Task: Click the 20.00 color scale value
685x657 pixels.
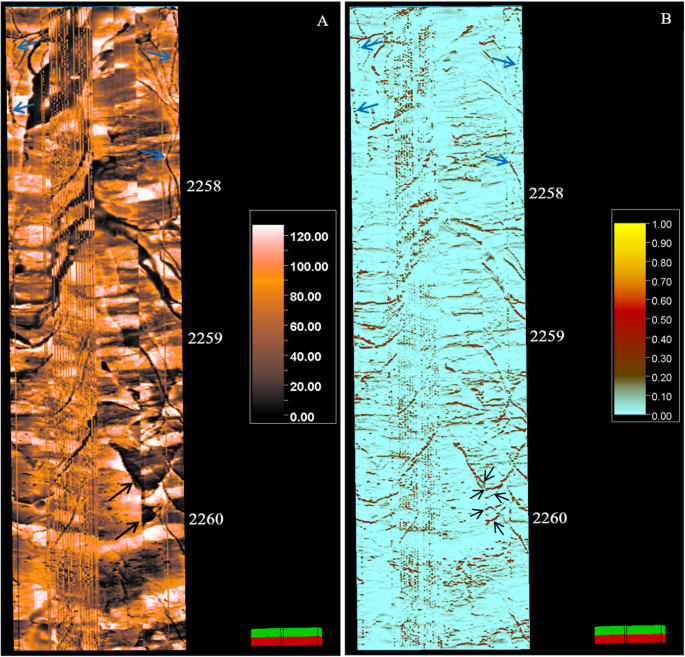Action: [305, 387]
